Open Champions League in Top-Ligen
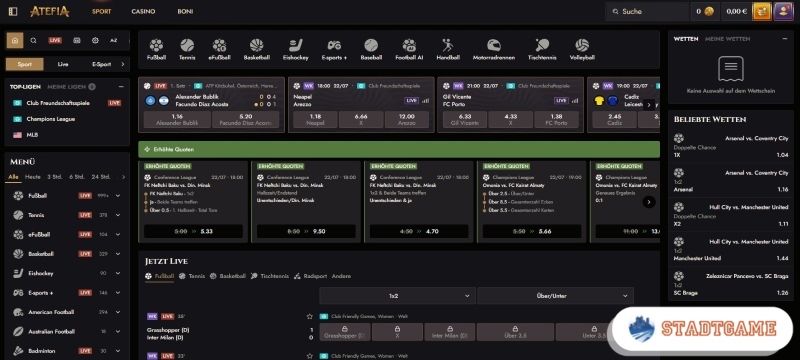The image size is (800, 360). [51, 119]
